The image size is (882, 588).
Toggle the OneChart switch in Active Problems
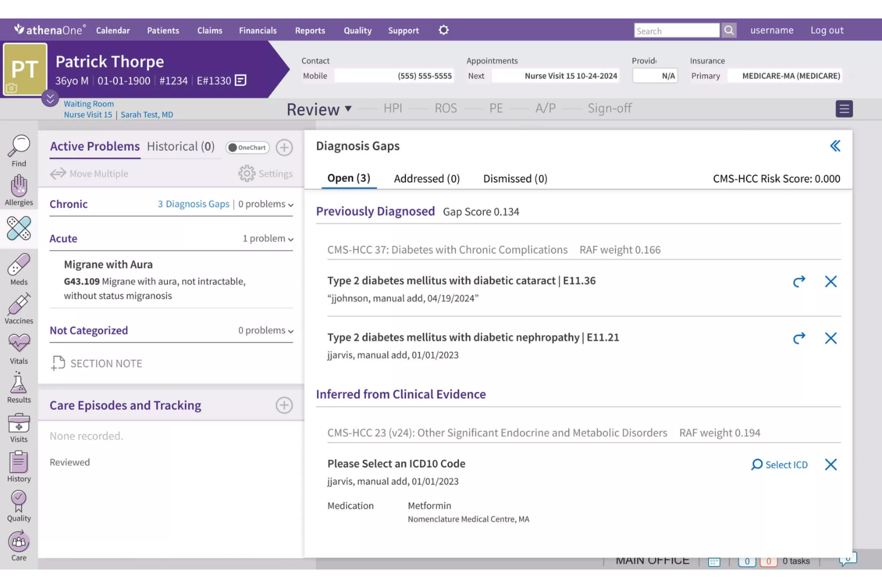click(247, 147)
